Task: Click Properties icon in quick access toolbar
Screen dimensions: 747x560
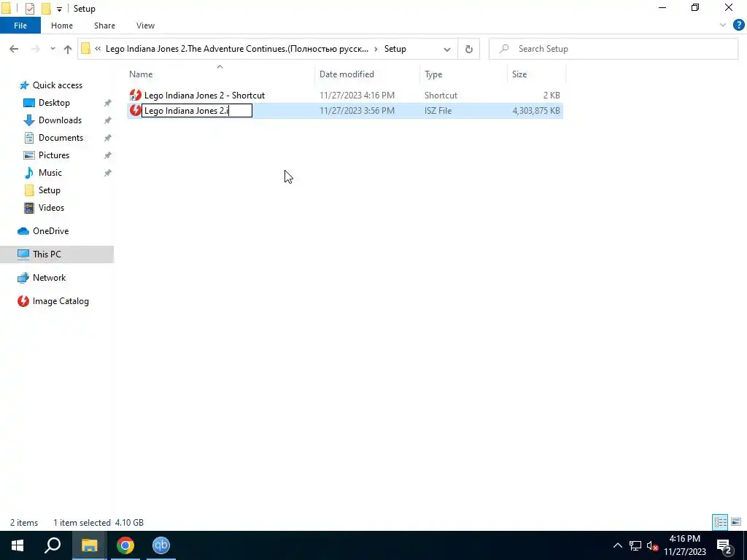Action: click(x=29, y=9)
